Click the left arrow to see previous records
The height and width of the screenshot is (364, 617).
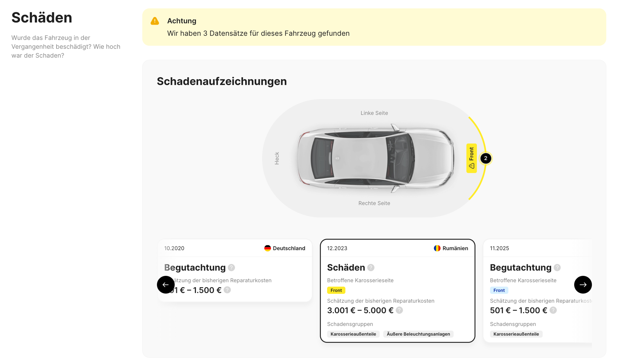pyautogui.click(x=166, y=284)
